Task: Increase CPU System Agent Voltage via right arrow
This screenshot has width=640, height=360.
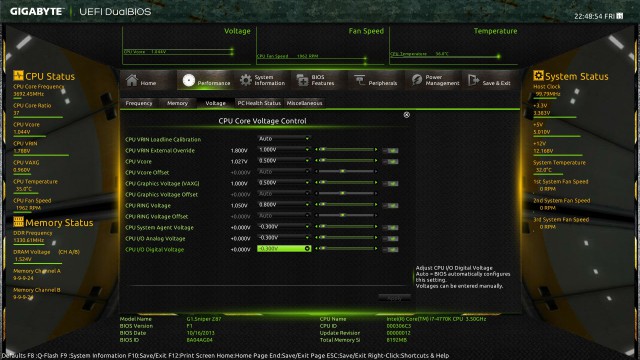Action: coord(376,227)
